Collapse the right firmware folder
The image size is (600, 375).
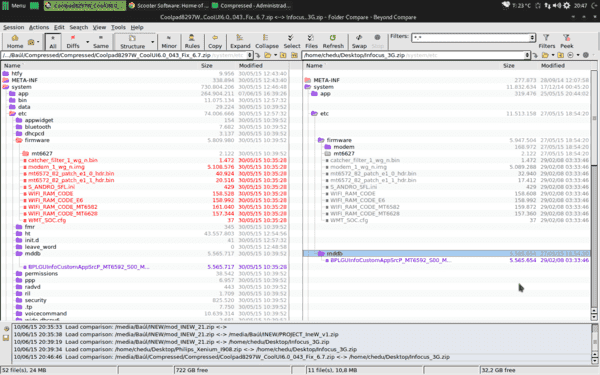point(321,140)
